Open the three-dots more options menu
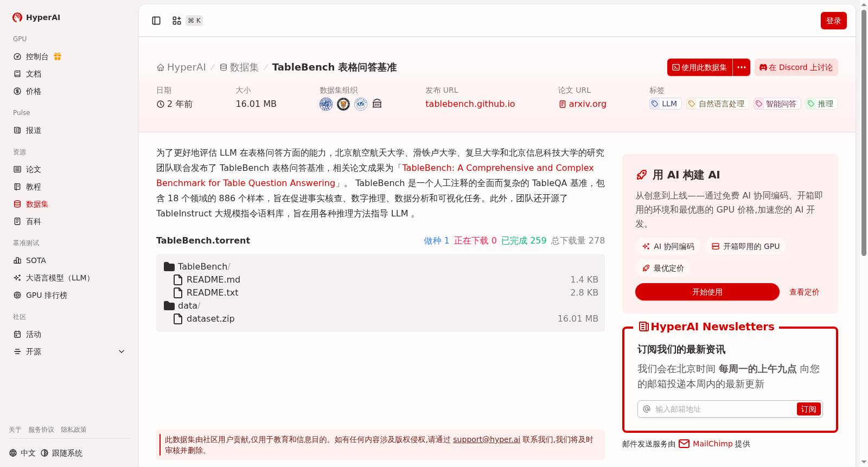868x467 pixels. tap(742, 67)
